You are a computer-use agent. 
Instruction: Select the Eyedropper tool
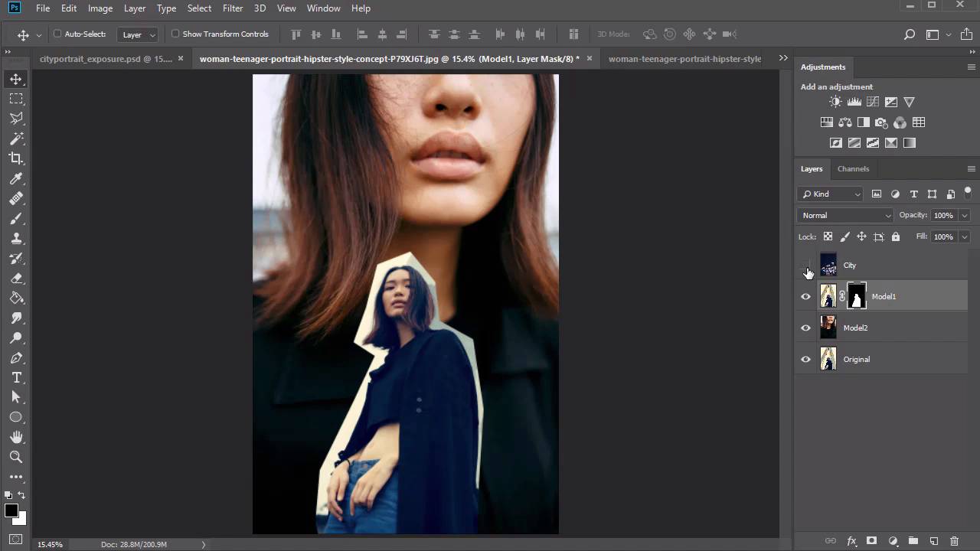pyautogui.click(x=16, y=178)
